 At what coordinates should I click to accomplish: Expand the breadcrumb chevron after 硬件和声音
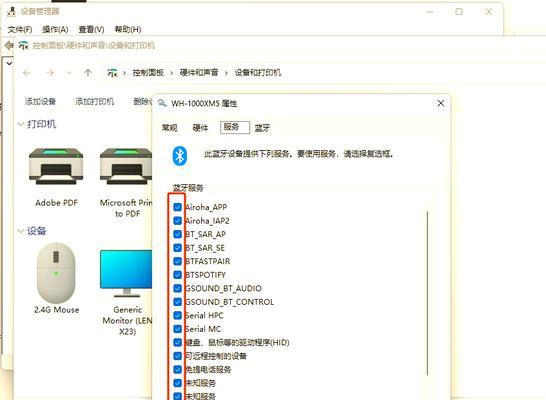pos(226,73)
